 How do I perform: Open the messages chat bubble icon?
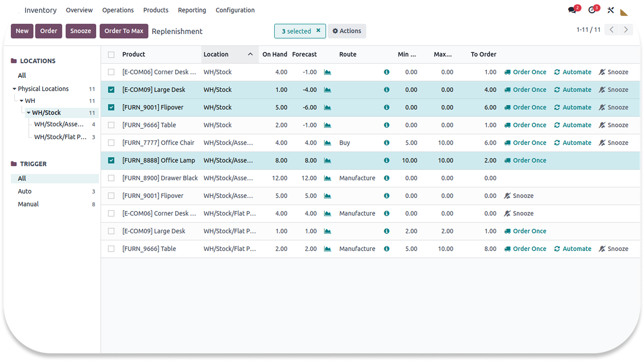572,10
